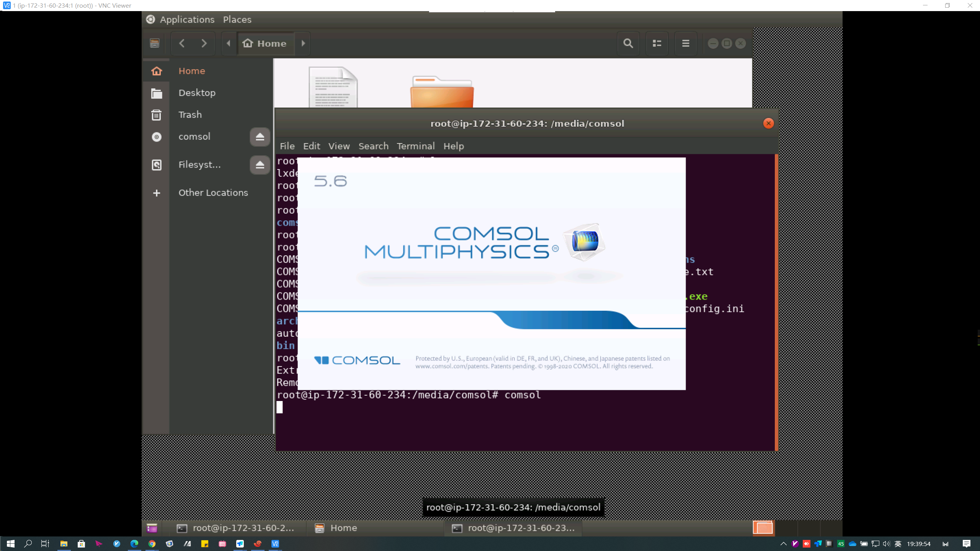Click the green 45 tray icon
980x551 pixels.
(x=841, y=544)
